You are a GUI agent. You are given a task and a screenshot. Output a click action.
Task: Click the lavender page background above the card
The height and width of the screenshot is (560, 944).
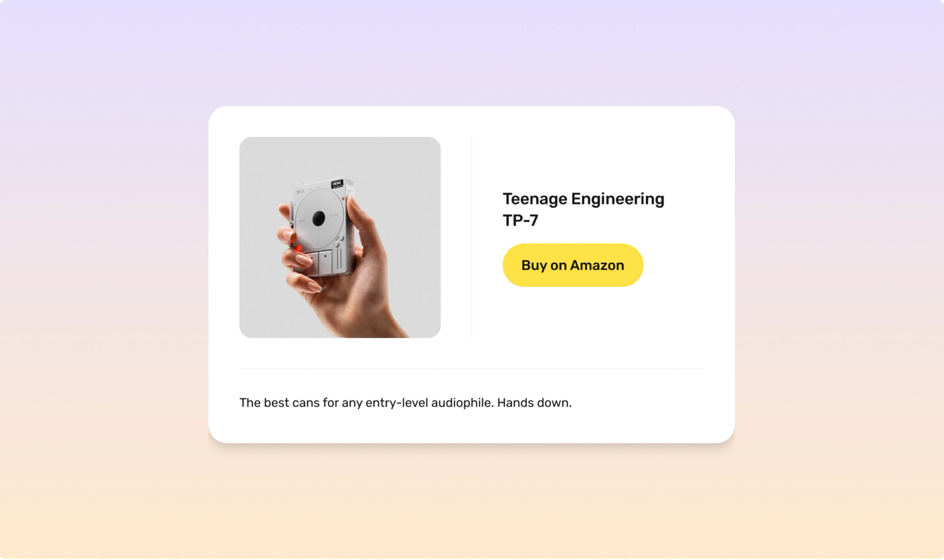(472, 53)
